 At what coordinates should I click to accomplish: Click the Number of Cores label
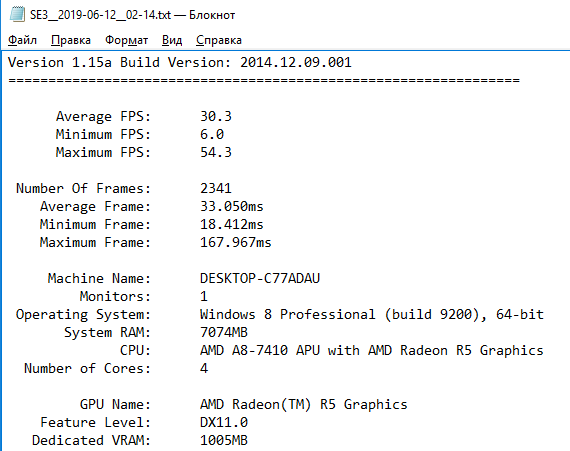[87, 369]
